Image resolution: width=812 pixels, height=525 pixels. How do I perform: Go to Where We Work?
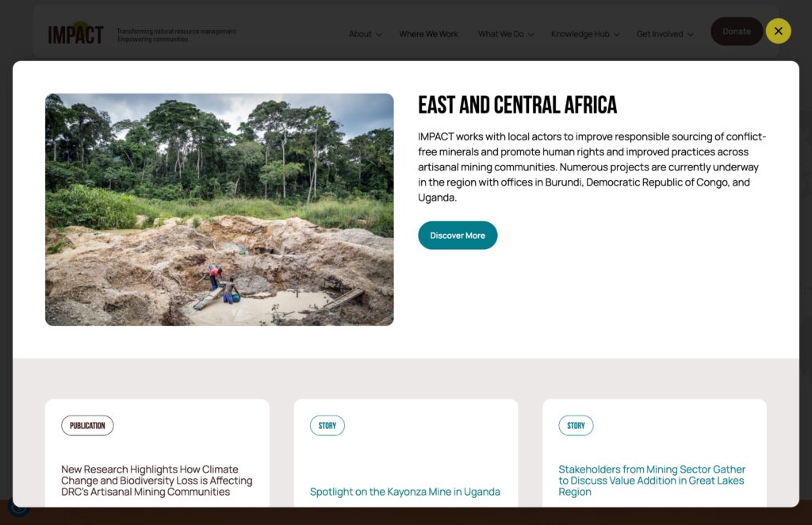(x=428, y=34)
